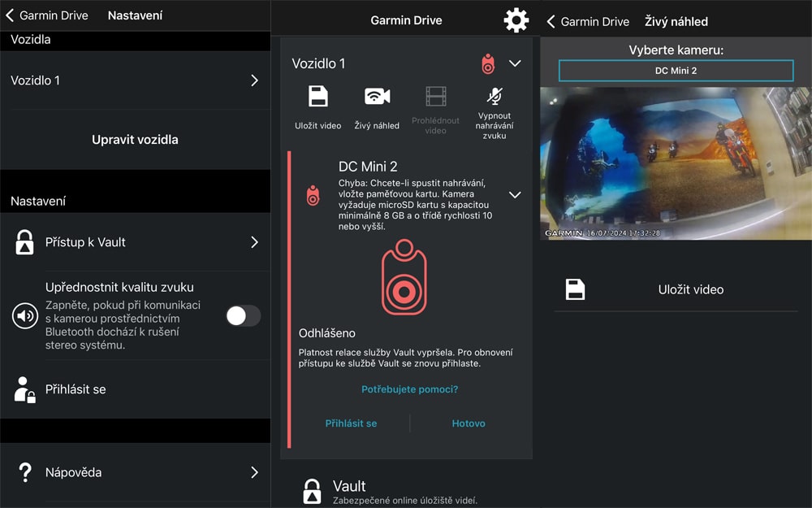Open settings via gear icon
This screenshot has height=508, width=812.
coord(516,21)
